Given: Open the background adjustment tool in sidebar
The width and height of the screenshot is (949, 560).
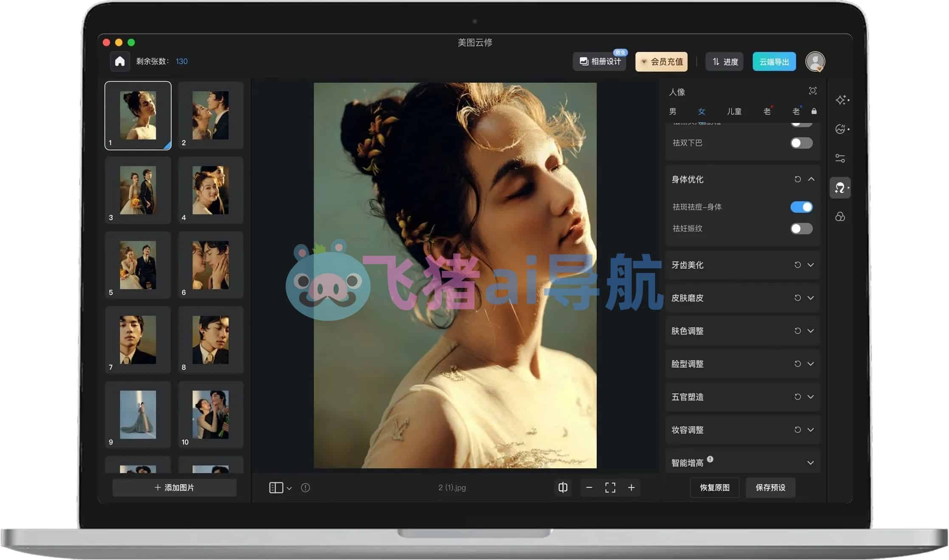Looking at the screenshot, I should point(841,129).
